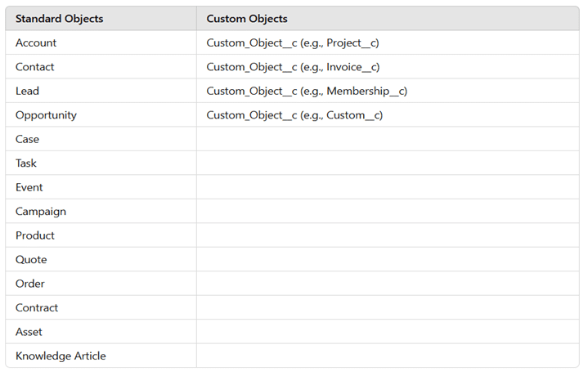This screenshot has height=376, width=588.
Task: Select the Opportunity cell
Action: pyautogui.click(x=46, y=115)
